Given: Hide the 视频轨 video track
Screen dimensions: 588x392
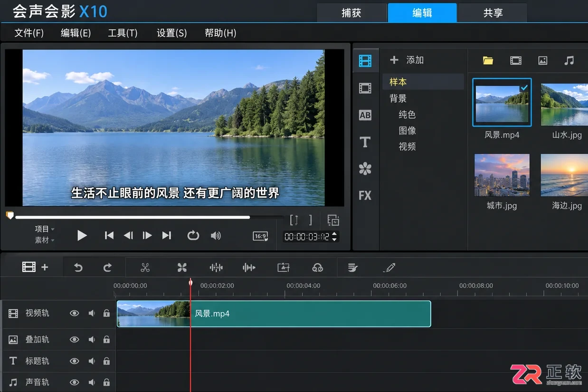Looking at the screenshot, I should tap(74, 313).
